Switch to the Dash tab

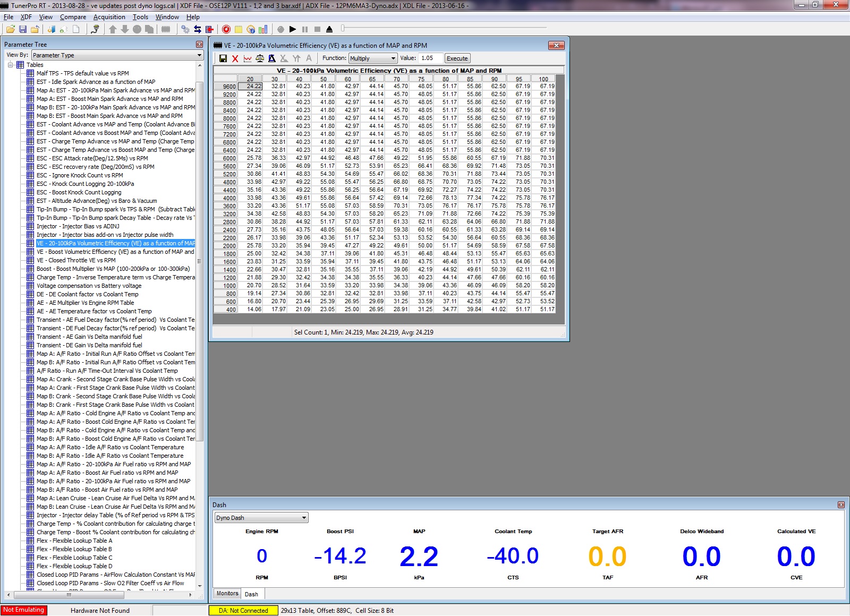[x=252, y=594]
